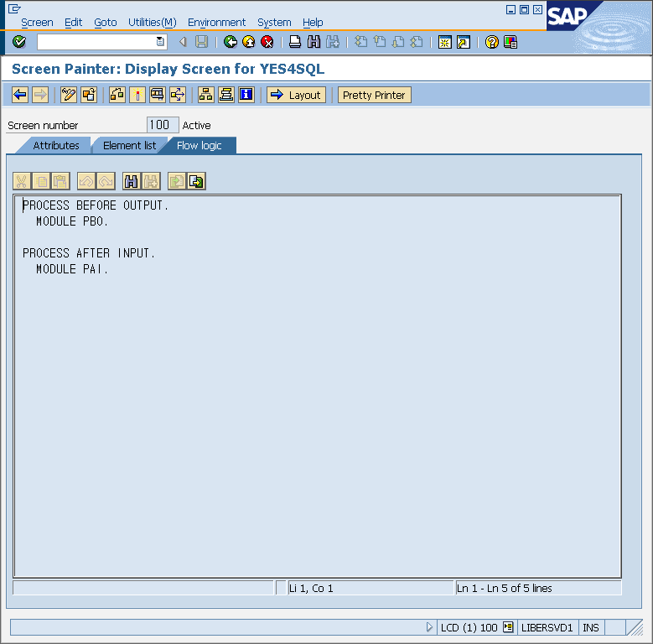653x644 pixels.
Task: Toggle Display/Change mode with the pencil icon
Action: pos(69,95)
